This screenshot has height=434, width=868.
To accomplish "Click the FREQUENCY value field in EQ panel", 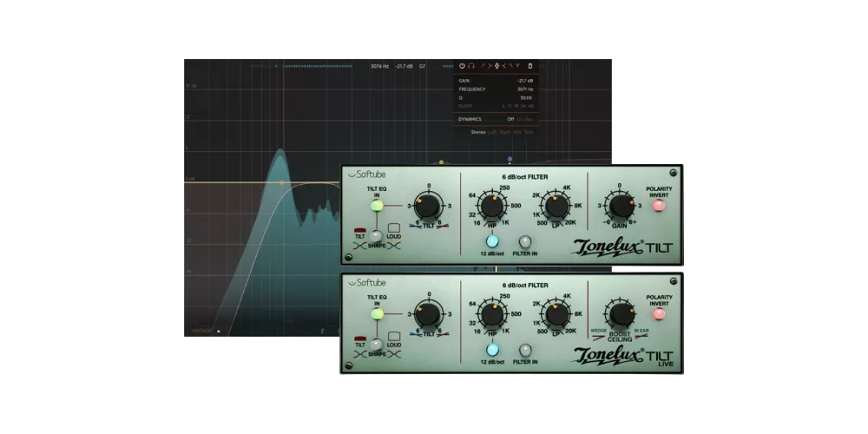I will 525,89.
